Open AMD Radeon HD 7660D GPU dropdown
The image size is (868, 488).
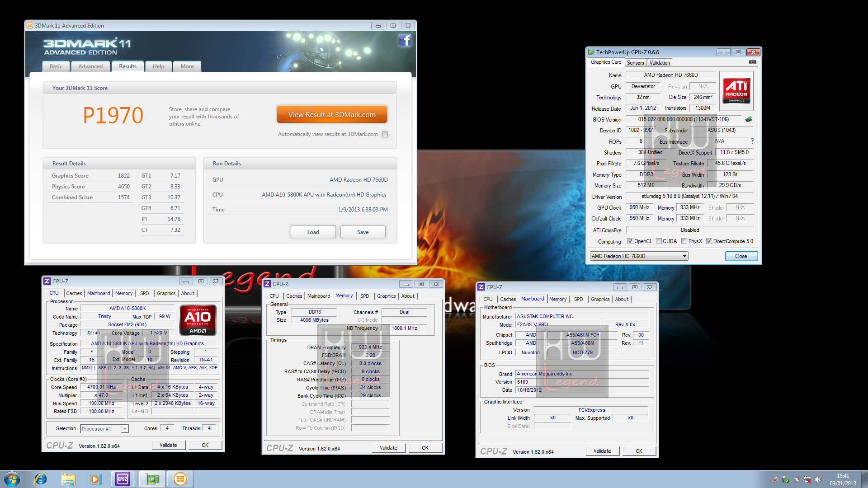(x=639, y=256)
